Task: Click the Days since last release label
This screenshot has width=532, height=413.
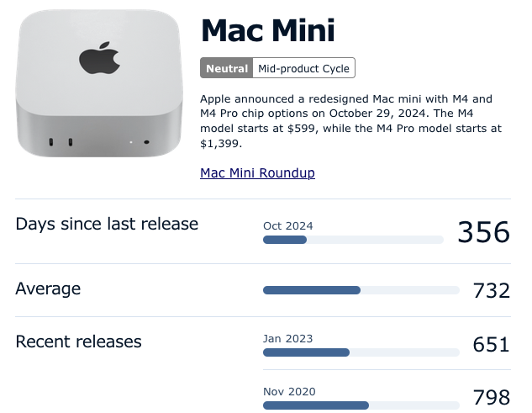Action: [x=107, y=224]
